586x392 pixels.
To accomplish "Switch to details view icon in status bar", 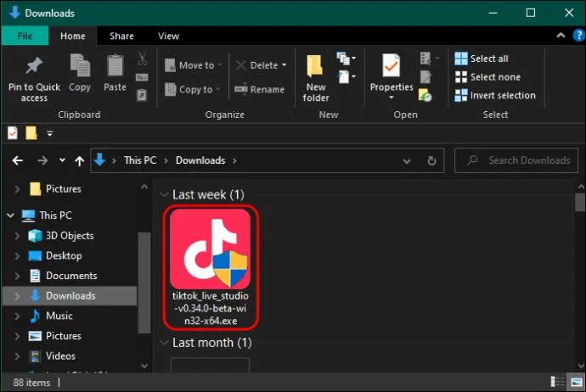I will pyautogui.click(x=557, y=382).
